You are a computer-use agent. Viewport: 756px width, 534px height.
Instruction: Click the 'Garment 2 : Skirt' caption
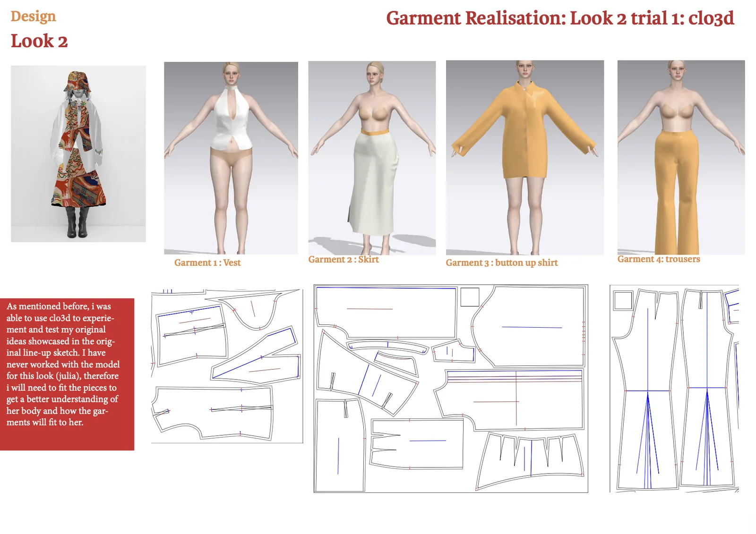344,259
